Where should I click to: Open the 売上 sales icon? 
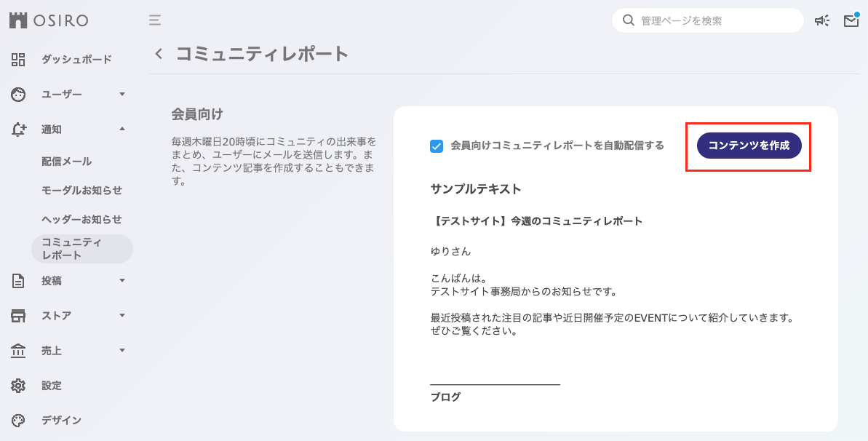(18, 351)
